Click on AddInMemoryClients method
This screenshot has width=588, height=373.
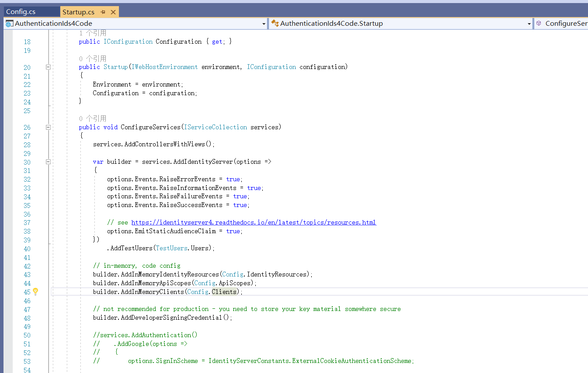click(152, 292)
